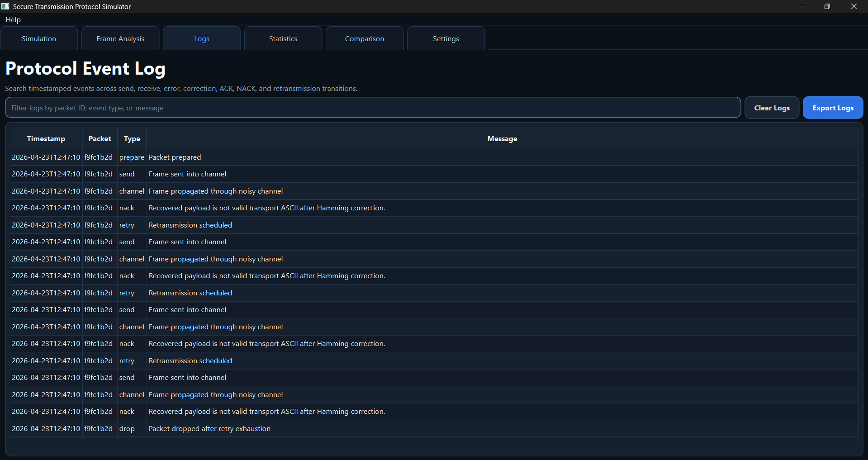Open the Comparison tab

click(365, 38)
